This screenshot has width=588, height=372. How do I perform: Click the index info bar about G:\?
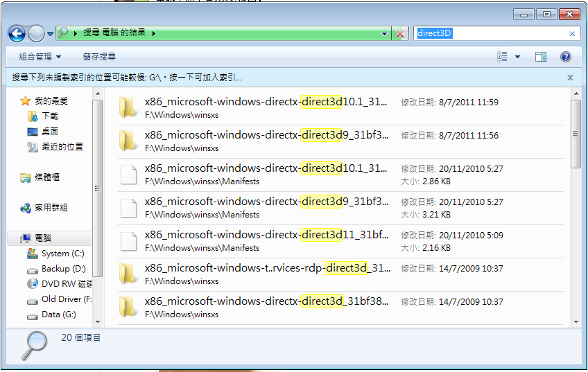tap(127, 78)
